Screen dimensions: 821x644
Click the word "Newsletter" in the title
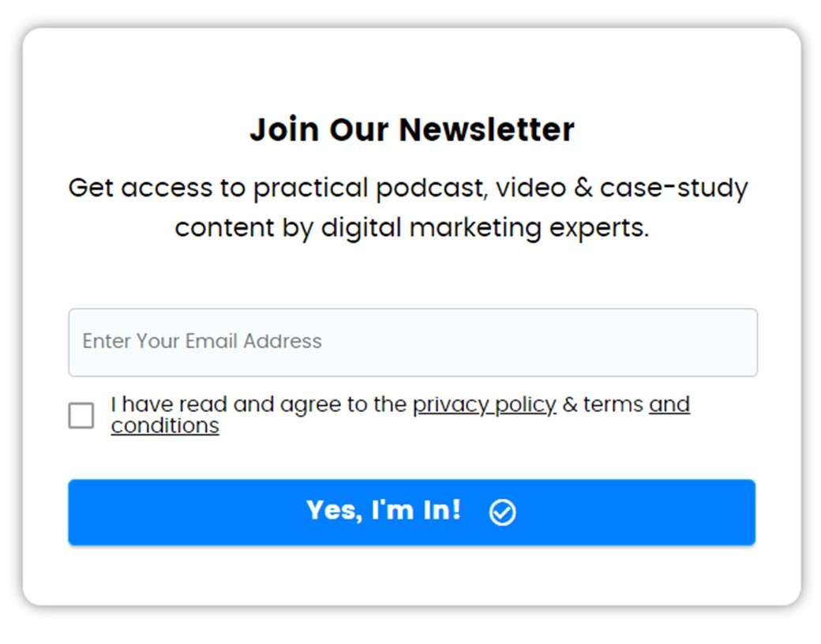[486, 129]
